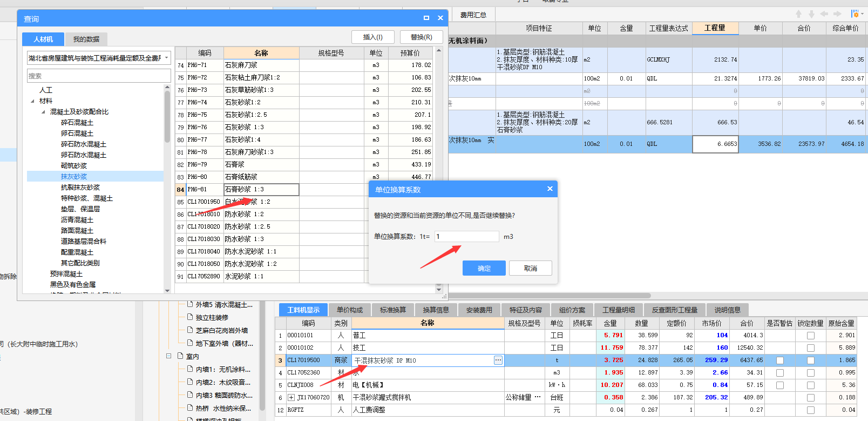The height and width of the screenshot is (421, 868).
Task: Toggle 锁定数量 checkbox for 人工费调整 row
Action: (811, 410)
